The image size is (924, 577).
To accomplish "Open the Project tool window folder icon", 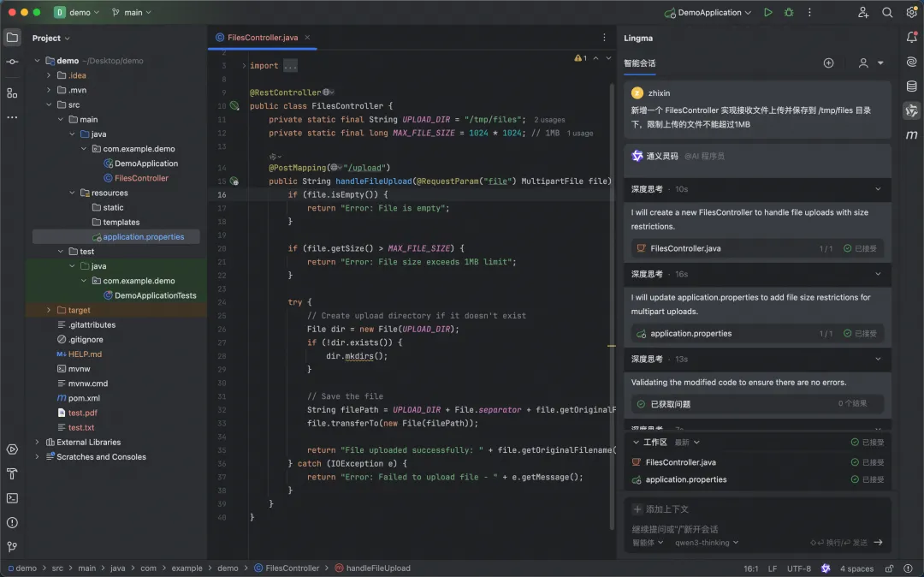I will (x=12, y=38).
